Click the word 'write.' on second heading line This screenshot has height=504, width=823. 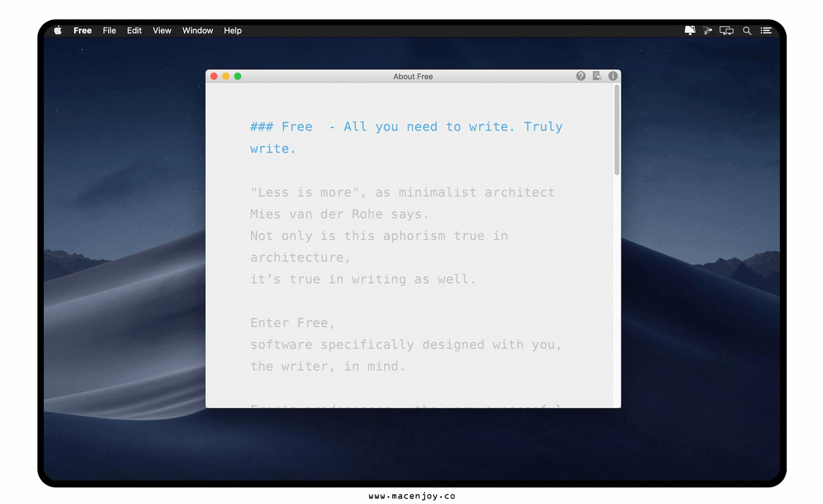coord(273,149)
